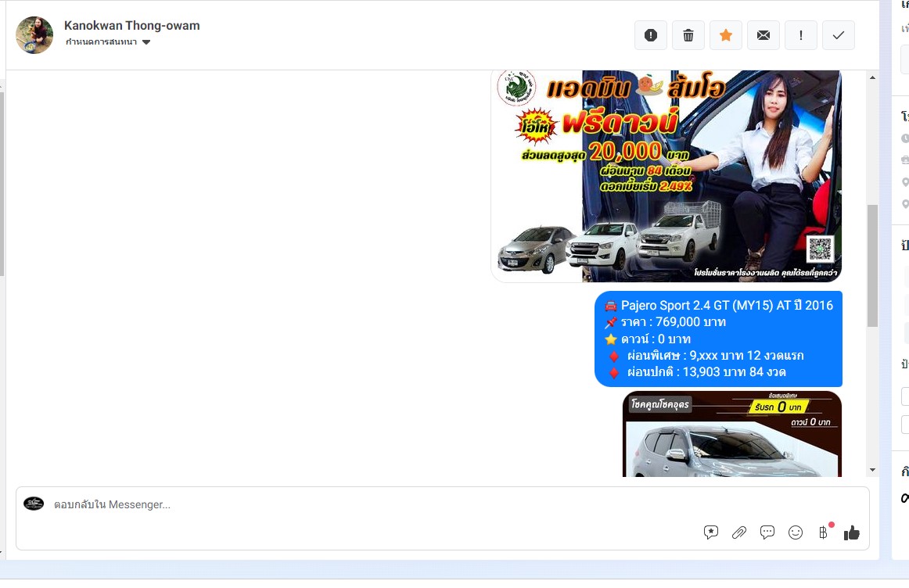Open saved replies star-bubble icon
The width and height of the screenshot is (909, 588).
click(x=711, y=532)
